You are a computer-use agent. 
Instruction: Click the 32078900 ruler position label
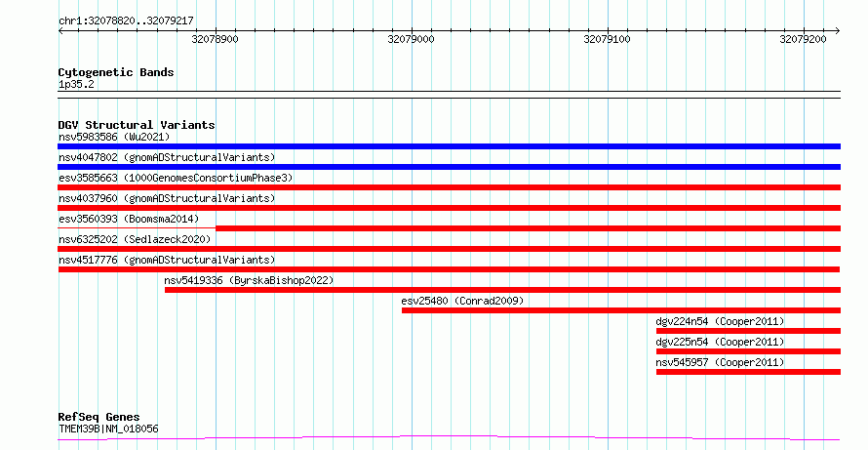point(215,39)
